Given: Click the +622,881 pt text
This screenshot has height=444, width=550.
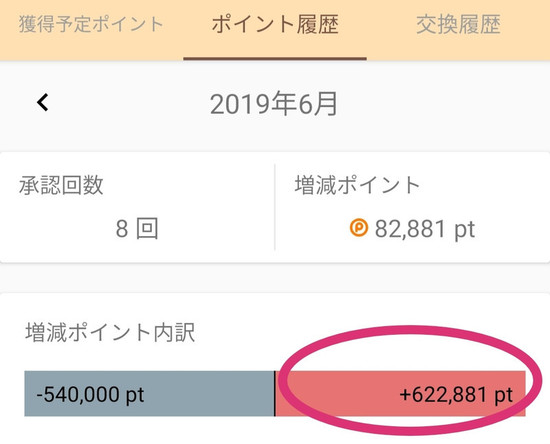Looking at the screenshot, I should point(456,395).
